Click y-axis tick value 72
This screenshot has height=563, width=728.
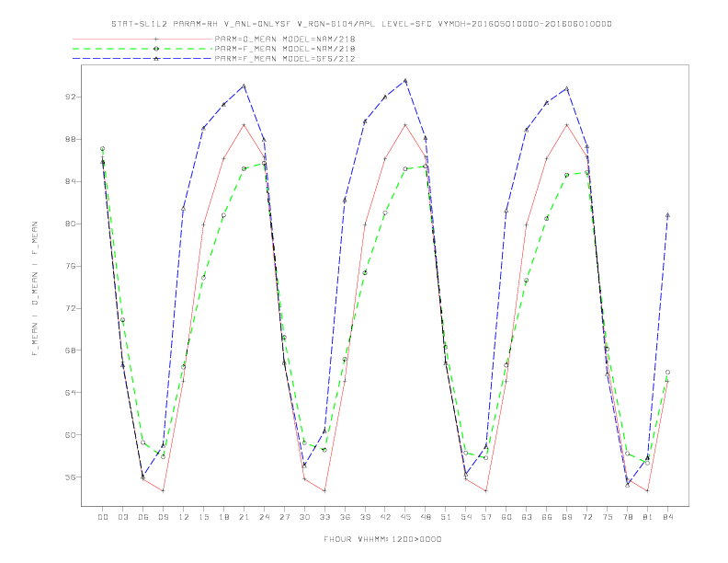click(x=71, y=308)
